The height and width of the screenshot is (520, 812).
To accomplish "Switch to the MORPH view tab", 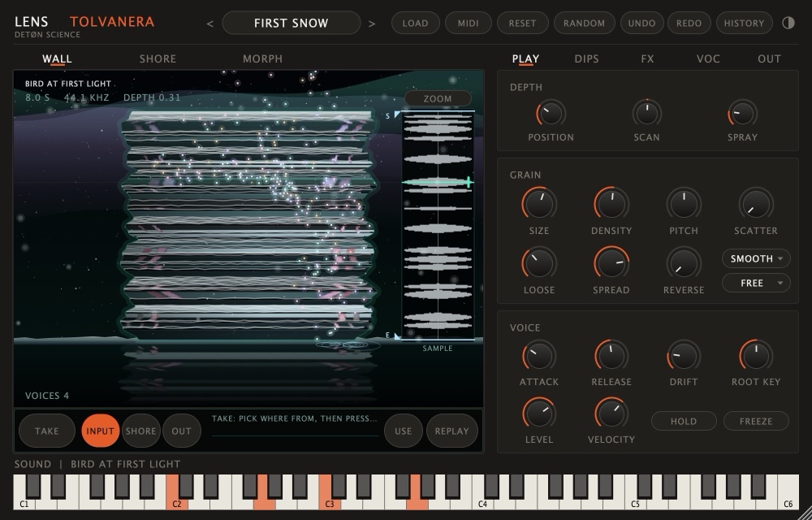I will 262,59.
